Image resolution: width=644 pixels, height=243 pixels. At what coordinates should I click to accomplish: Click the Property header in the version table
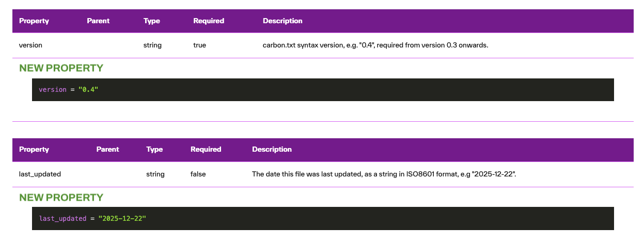(x=34, y=21)
